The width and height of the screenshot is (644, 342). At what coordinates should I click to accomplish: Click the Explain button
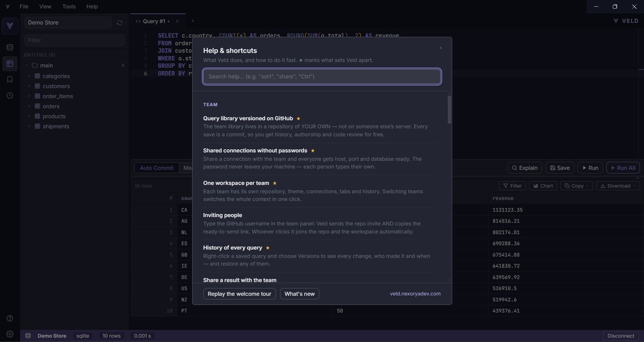pyautogui.click(x=525, y=168)
